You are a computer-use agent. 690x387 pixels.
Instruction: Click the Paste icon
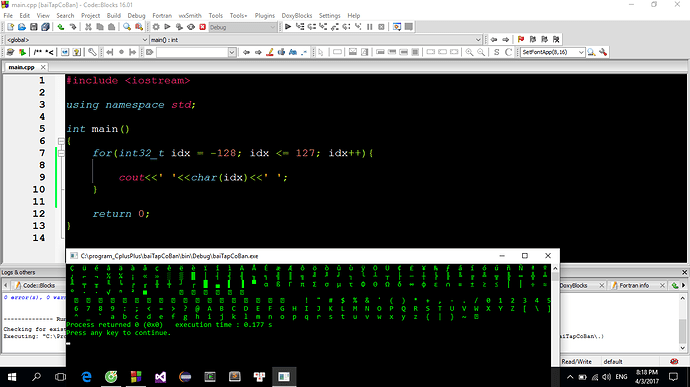112,27
